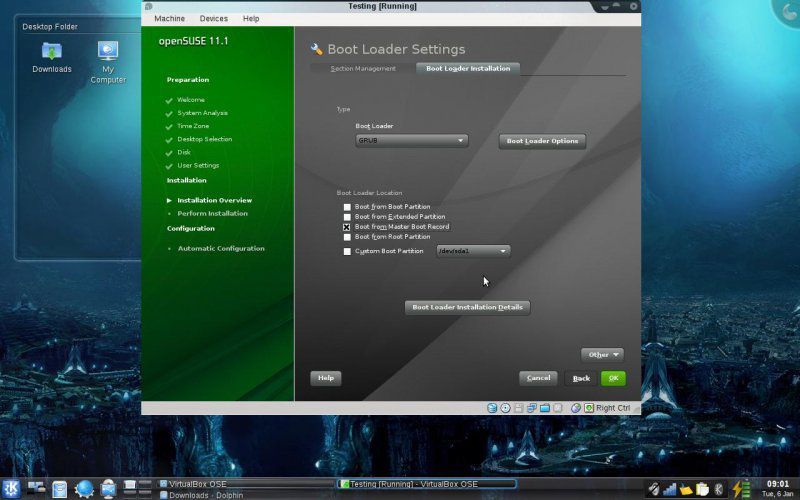Click the Boot Loader Options button
Viewport: 800px width, 500px height.
point(542,141)
